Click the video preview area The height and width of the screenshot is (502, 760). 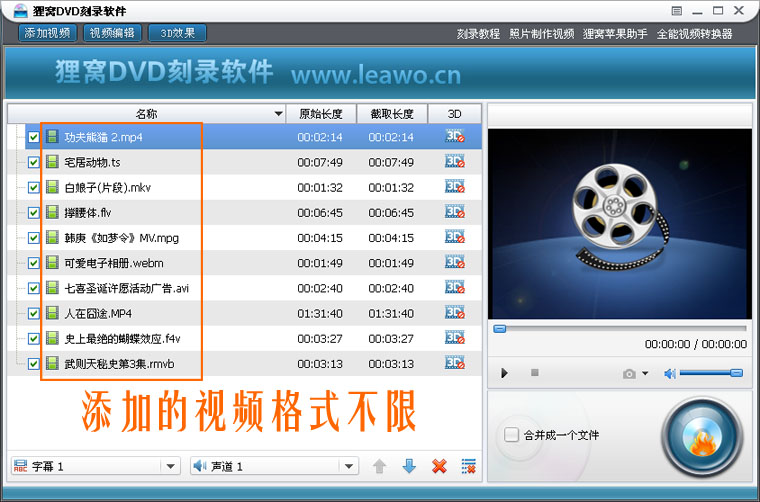click(x=619, y=223)
